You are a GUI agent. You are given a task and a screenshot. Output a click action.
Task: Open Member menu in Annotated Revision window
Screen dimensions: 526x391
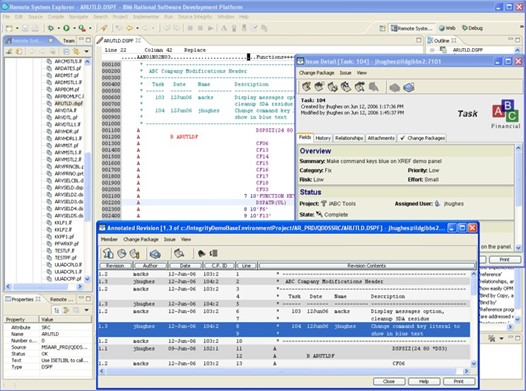click(109, 239)
